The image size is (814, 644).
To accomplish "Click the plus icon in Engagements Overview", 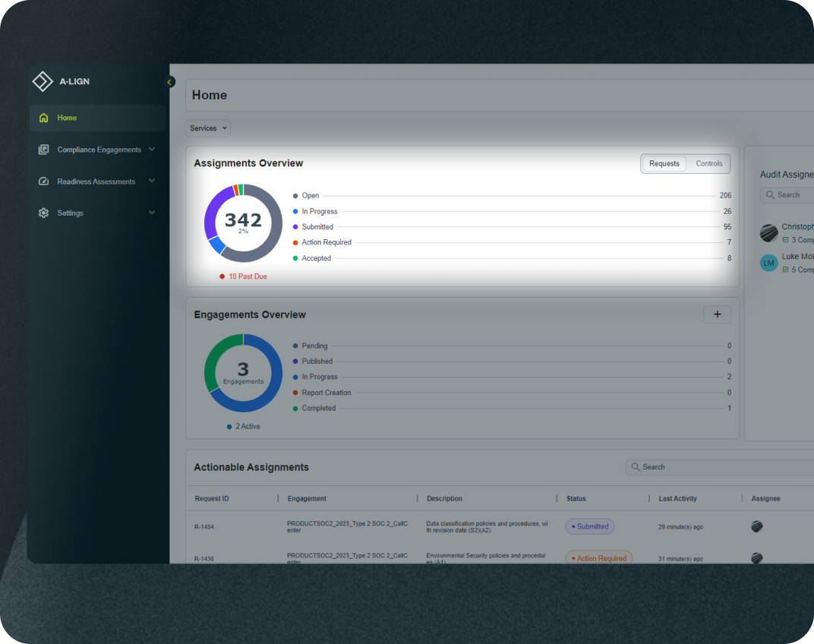I will [x=717, y=314].
